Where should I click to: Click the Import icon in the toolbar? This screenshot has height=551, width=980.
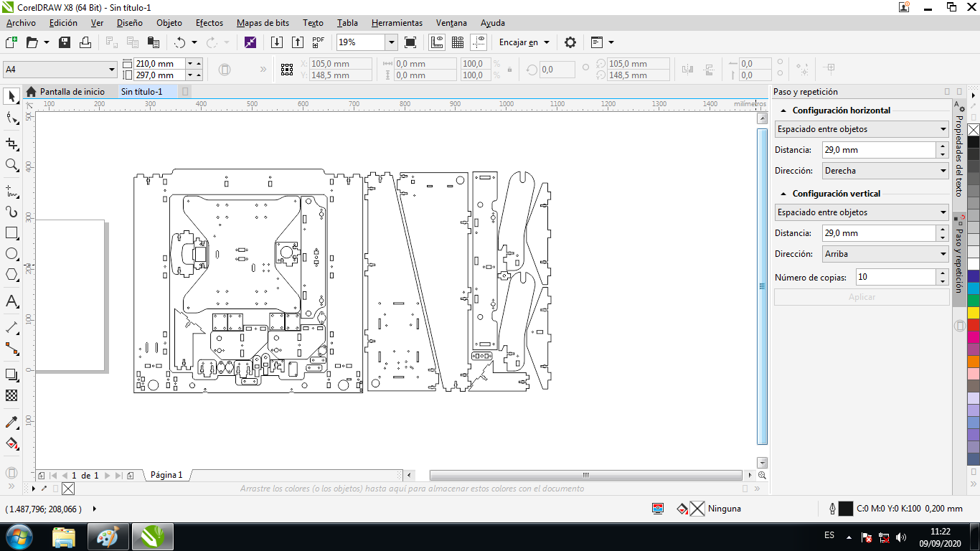(277, 42)
